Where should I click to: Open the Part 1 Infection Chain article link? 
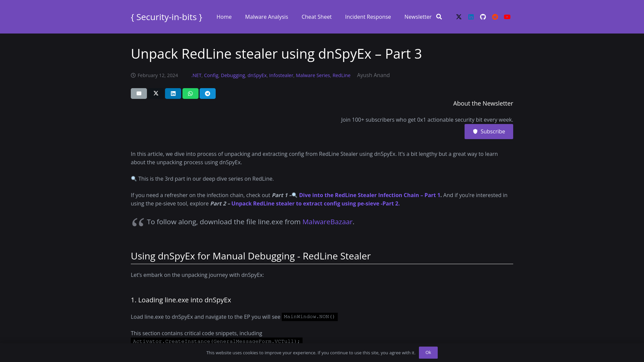(x=370, y=195)
